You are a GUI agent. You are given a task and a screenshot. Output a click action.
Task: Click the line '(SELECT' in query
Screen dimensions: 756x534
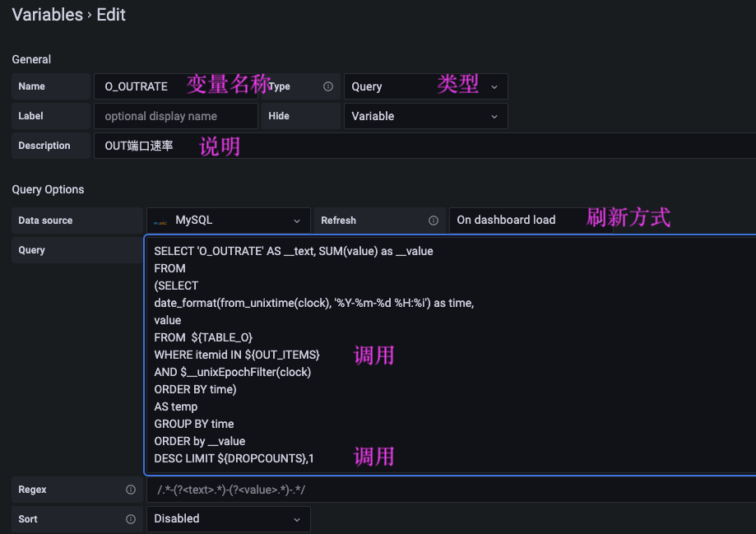click(176, 286)
